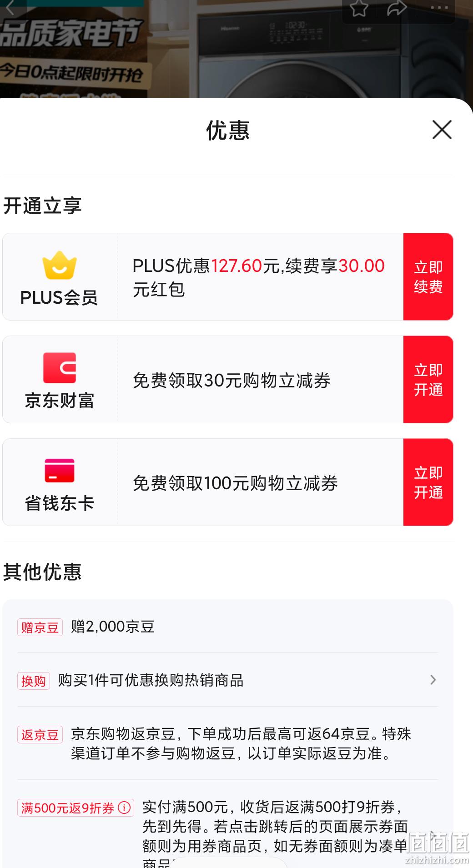Go back using the back arrow
The width and height of the screenshot is (473, 868).
pyautogui.click(x=10, y=8)
